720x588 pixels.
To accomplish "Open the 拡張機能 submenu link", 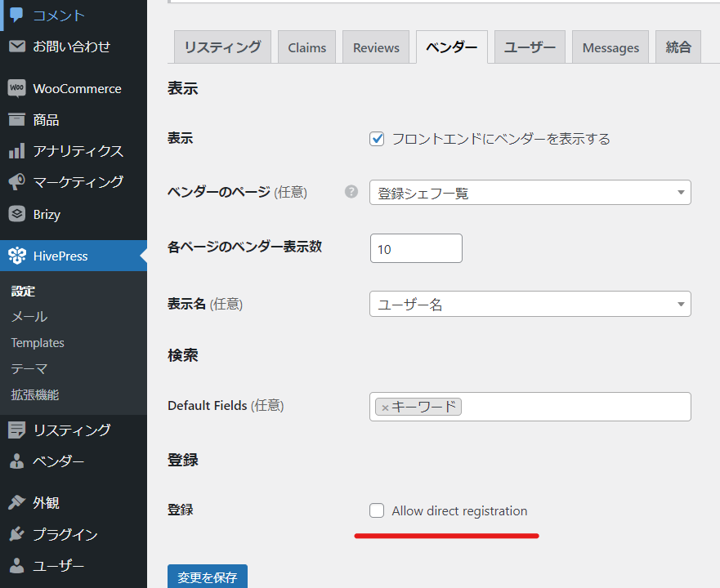I will (x=35, y=394).
